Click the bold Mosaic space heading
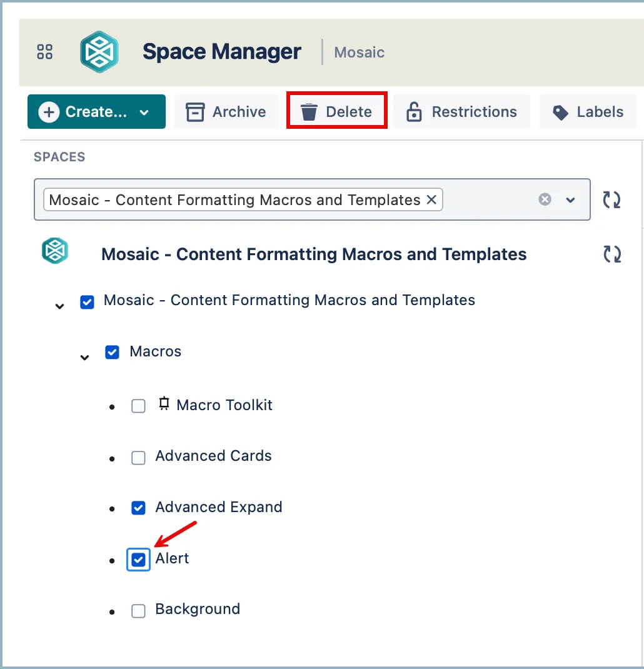644x669 pixels. 314,254
